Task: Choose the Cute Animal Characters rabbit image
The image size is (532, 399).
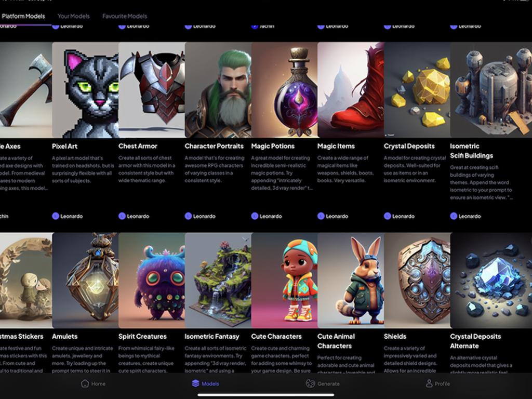Action: (x=351, y=280)
